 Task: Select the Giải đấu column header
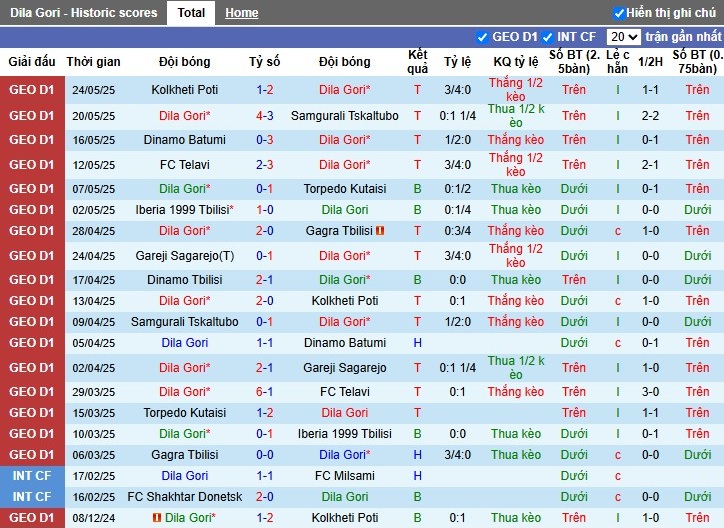tap(32, 61)
